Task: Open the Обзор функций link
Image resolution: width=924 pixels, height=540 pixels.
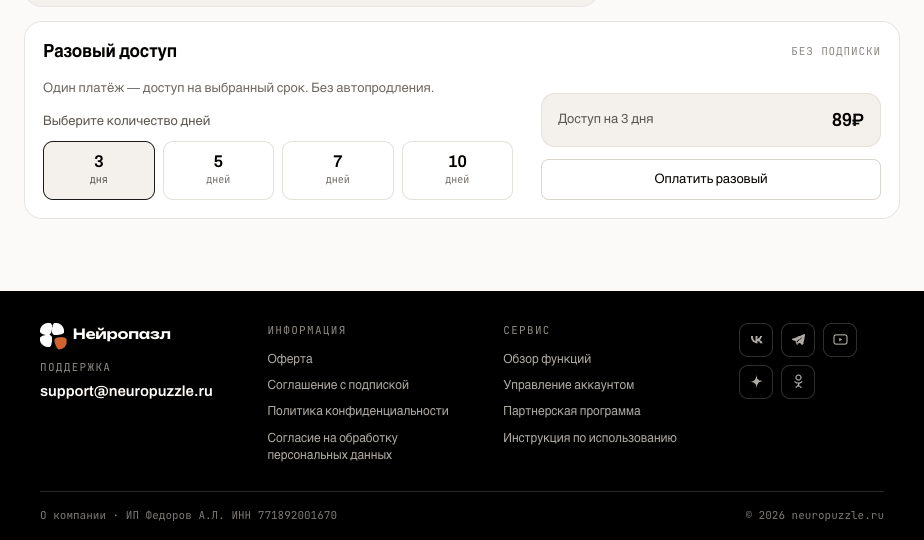Action: pos(547,358)
